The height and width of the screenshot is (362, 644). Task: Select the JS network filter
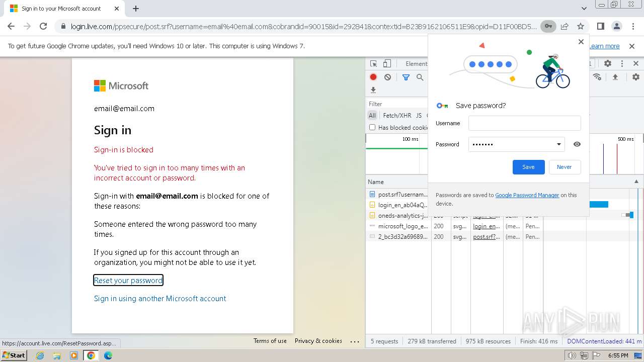419,115
